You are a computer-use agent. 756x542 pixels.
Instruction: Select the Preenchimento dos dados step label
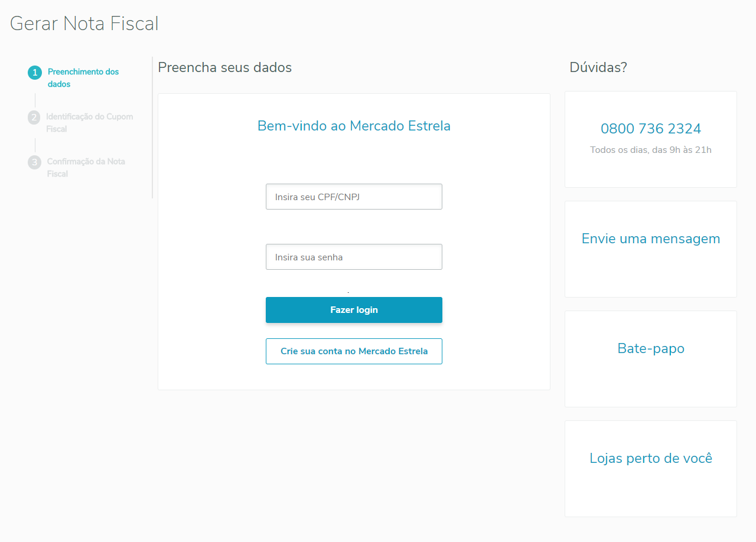coord(83,78)
